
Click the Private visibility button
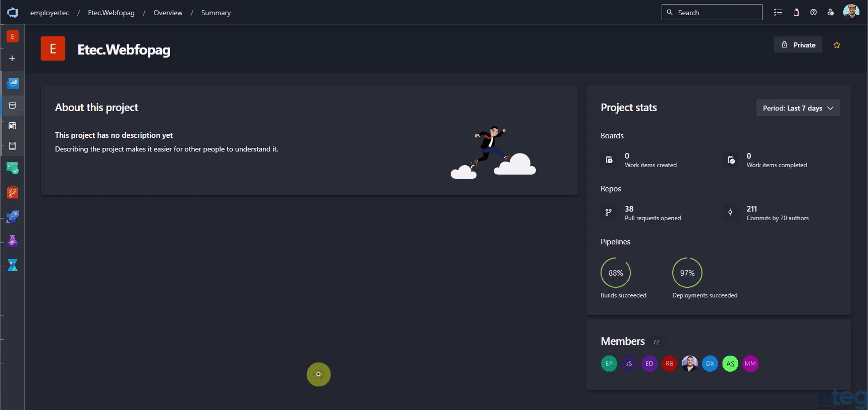pyautogui.click(x=798, y=45)
